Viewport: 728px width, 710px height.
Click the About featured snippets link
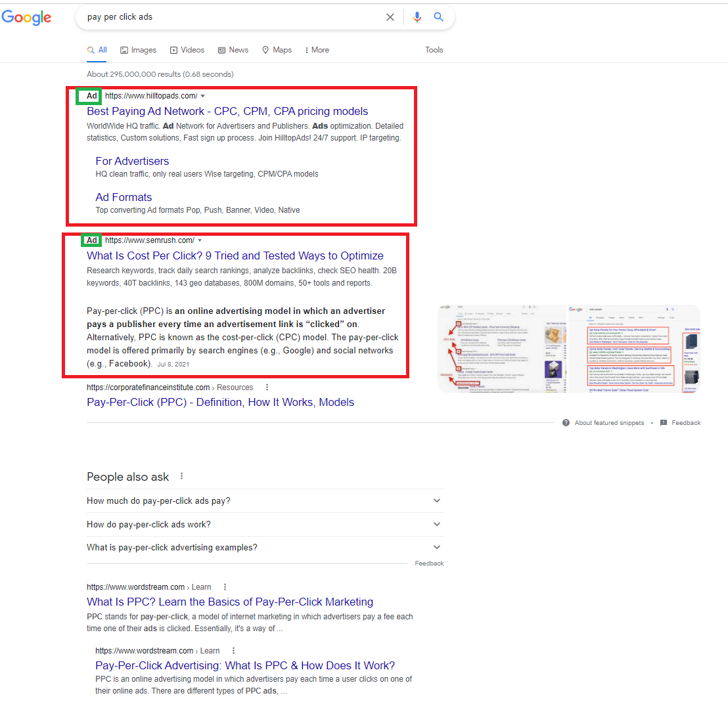(609, 423)
